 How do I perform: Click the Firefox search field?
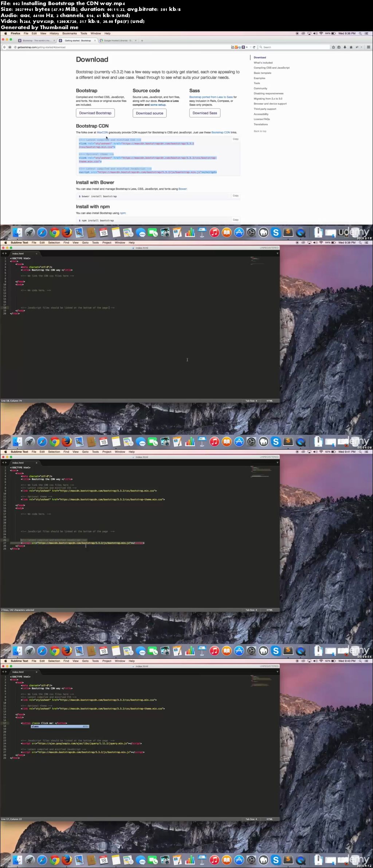293,47
